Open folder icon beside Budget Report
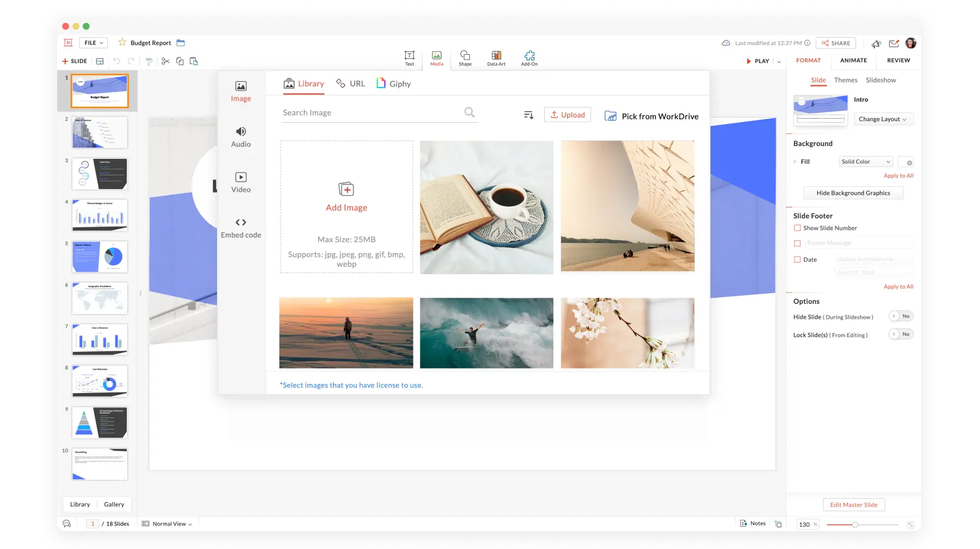980x549 pixels. 180,43
